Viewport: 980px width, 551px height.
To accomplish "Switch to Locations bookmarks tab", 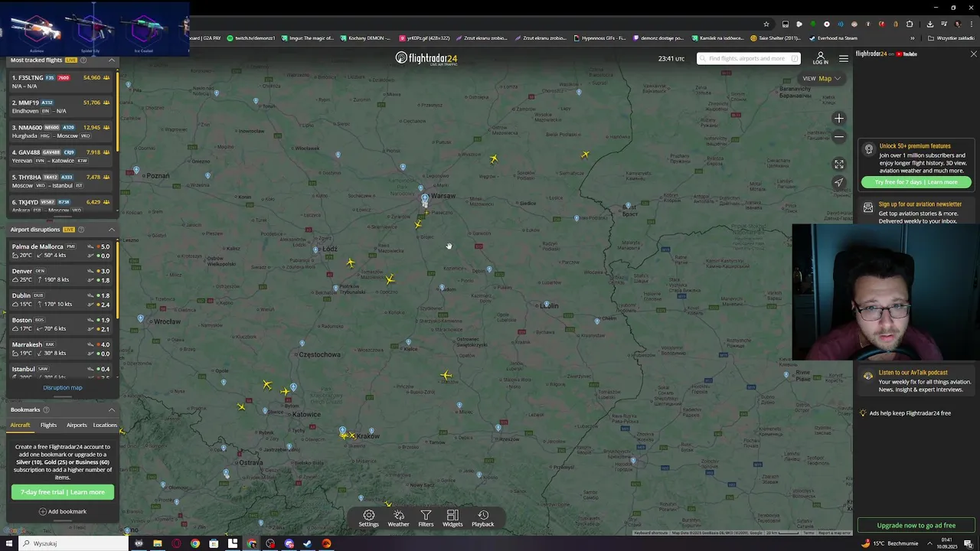I will tap(105, 425).
